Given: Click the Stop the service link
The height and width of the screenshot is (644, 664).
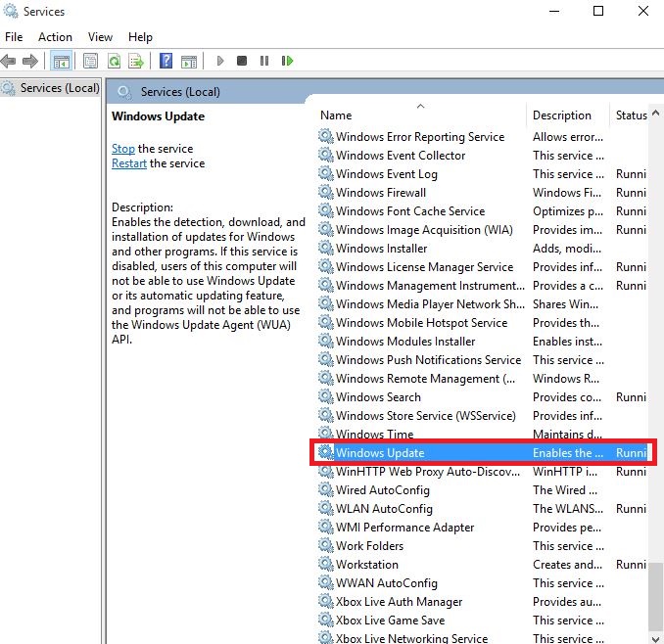Looking at the screenshot, I should pyautogui.click(x=123, y=149).
